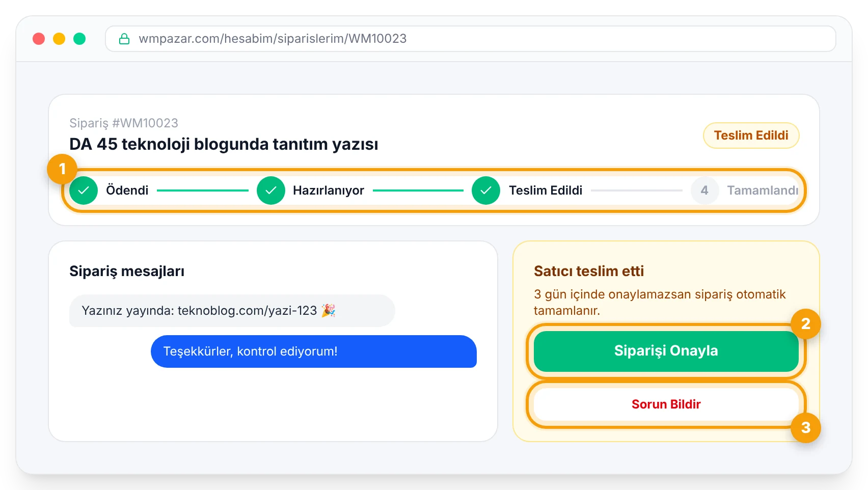Click the Ödendi step checkmark icon
Screen dimensions: 868x490
pyautogui.click(x=84, y=190)
